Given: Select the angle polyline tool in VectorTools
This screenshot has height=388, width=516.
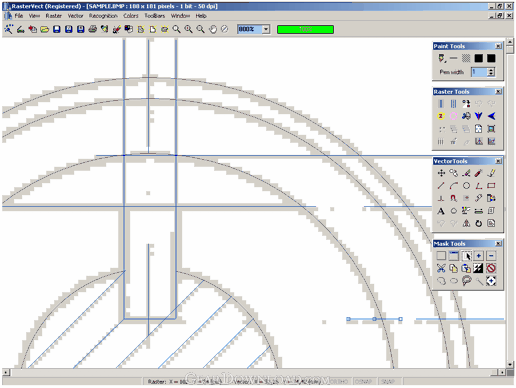Looking at the screenshot, I should tap(478, 186).
